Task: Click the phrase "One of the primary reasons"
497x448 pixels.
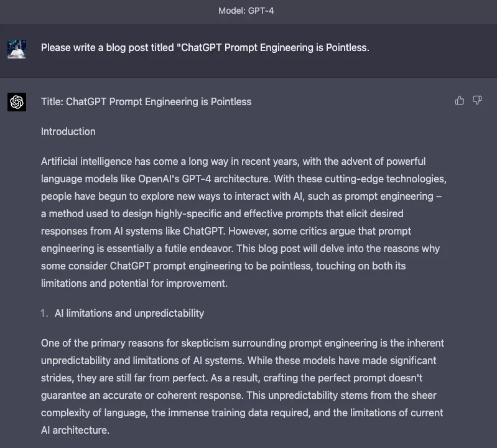Action: pyautogui.click(x=101, y=343)
